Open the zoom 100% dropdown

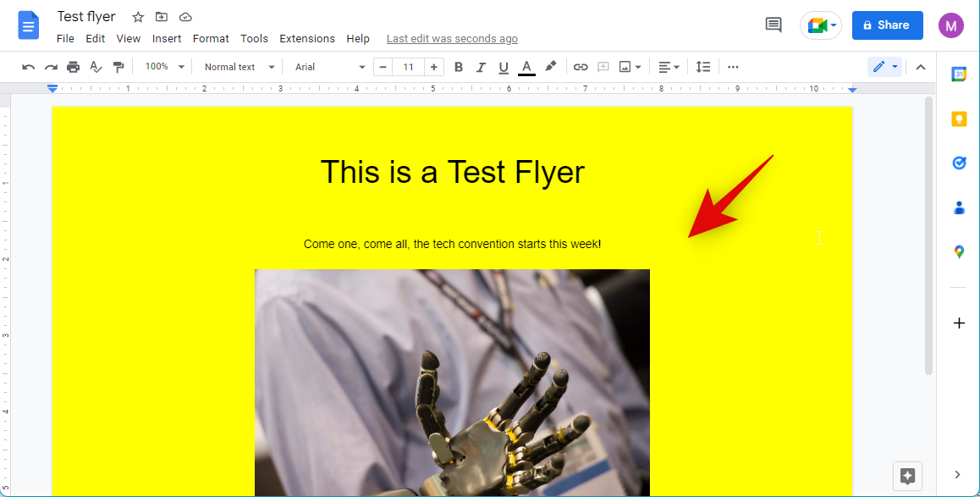click(164, 67)
